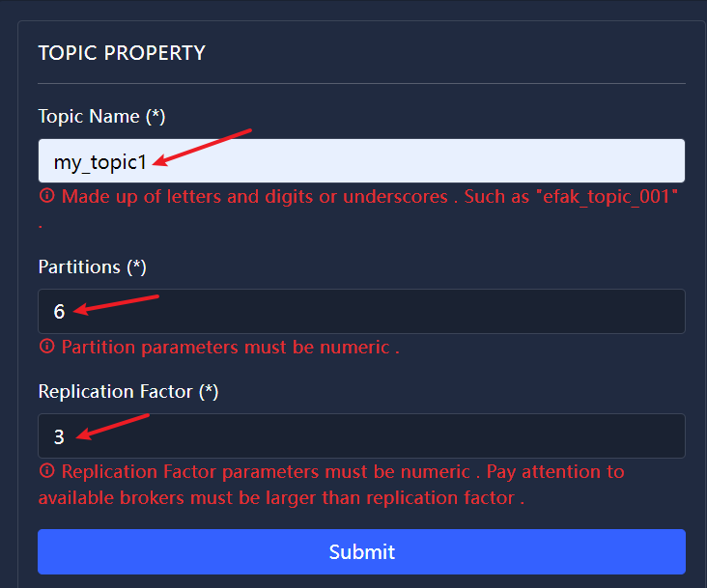Click the Topic Name (*) label
This screenshot has width=707, height=588.
click(102, 117)
